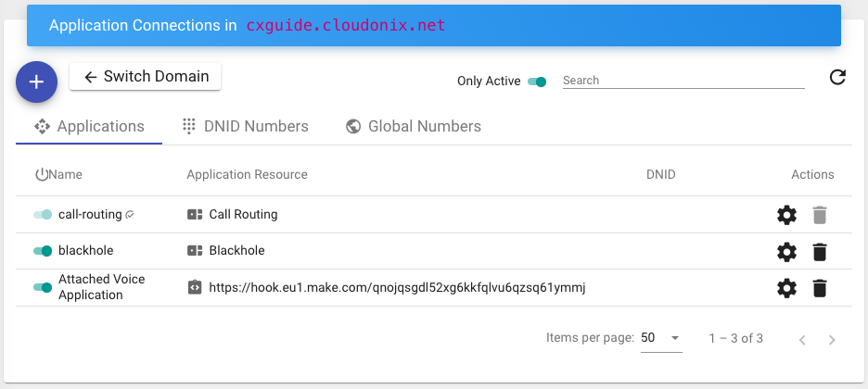868x389 pixels.
Task: Switch to the DNID Numbers tab
Action: coord(245,126)
